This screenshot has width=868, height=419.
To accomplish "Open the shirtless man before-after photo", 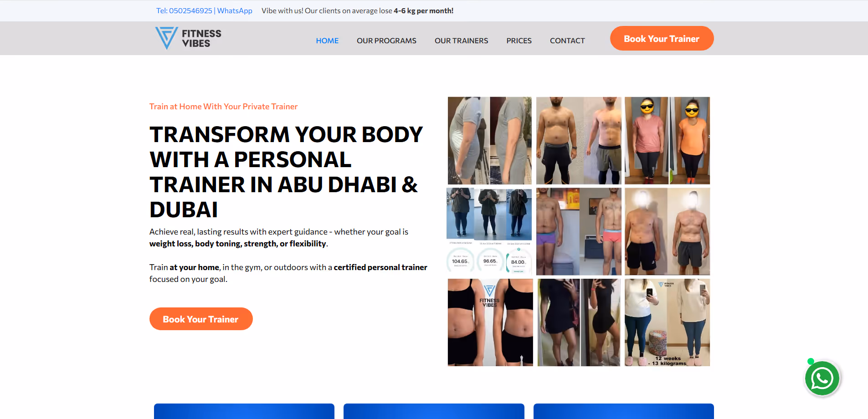I will (x=579, y=140).
